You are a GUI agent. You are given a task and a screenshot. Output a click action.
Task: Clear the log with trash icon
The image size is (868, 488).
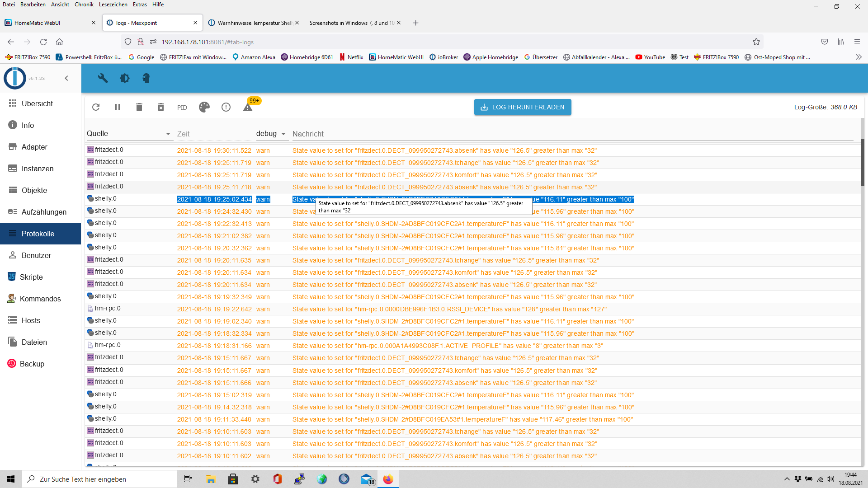[x=139, y=107]
